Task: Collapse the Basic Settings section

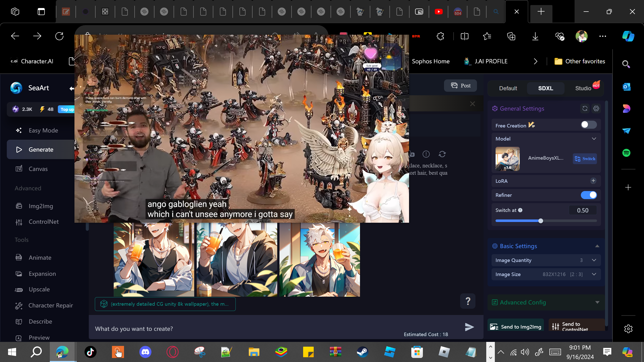Action: coord(597,246)
